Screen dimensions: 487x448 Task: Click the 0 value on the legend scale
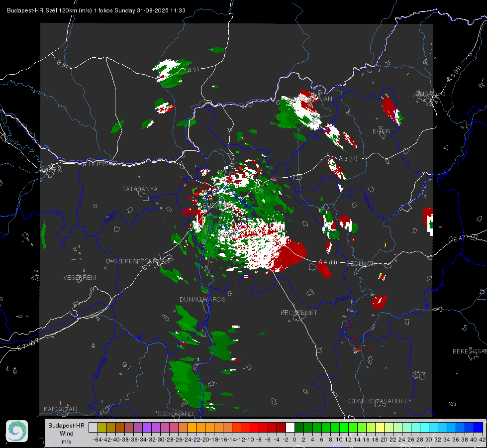click(294, 440)
